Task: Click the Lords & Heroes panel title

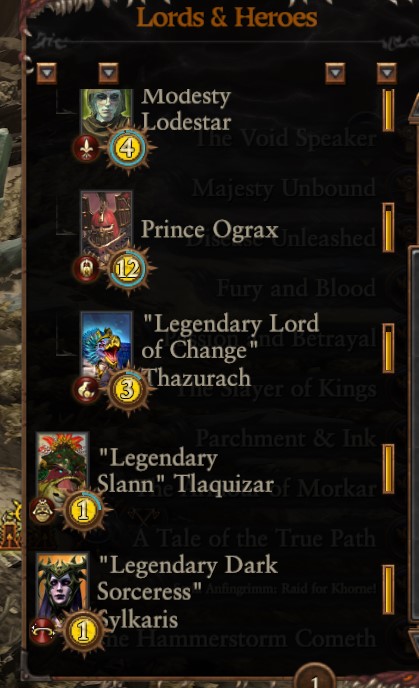Action: click(x=226, y=18)
